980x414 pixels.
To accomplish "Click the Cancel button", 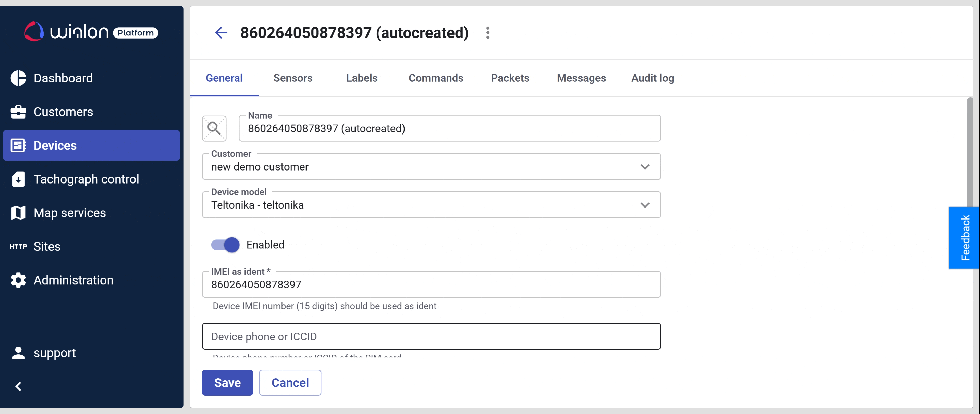I will point(290,382).
